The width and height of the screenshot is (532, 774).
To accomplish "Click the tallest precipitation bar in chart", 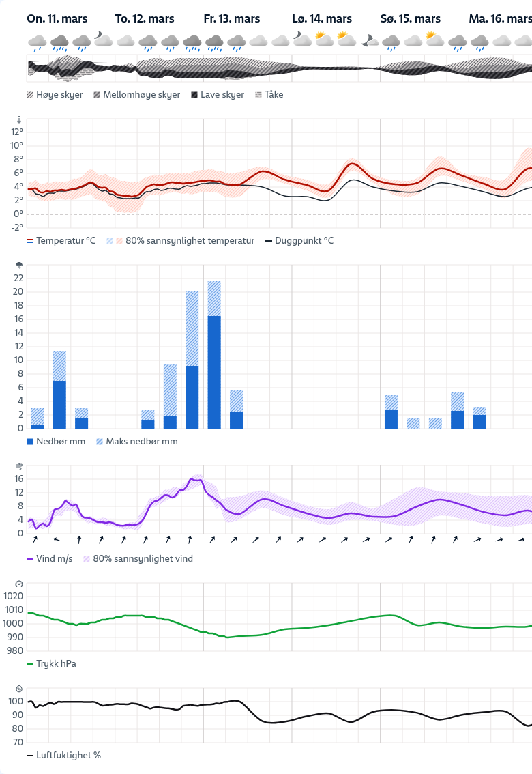I will [x=214, y=355].
